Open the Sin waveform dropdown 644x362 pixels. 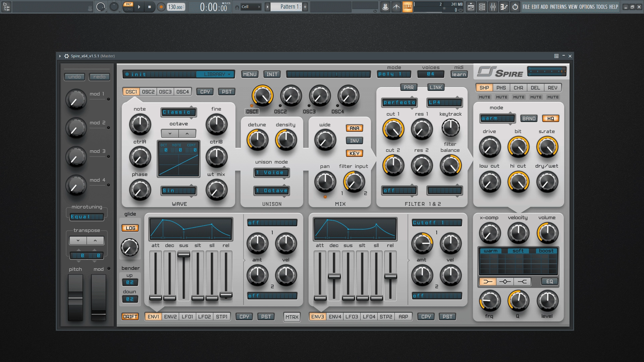coord(179,191)
